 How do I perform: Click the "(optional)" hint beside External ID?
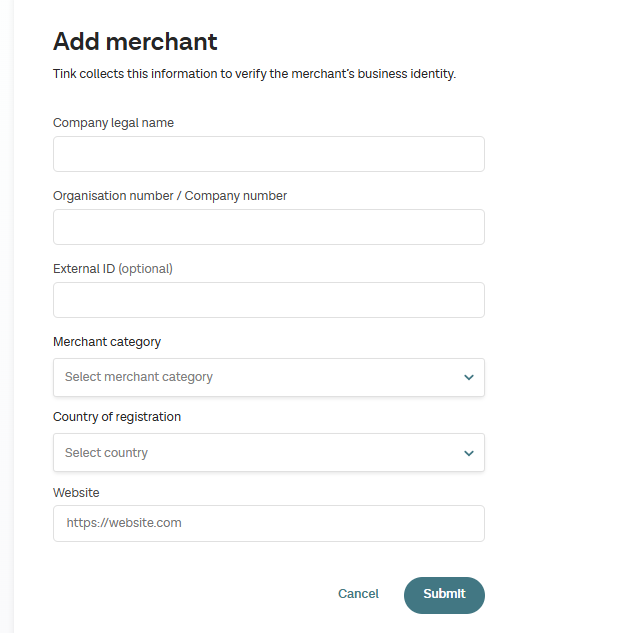pyautogui.click(x=146, y=269)
